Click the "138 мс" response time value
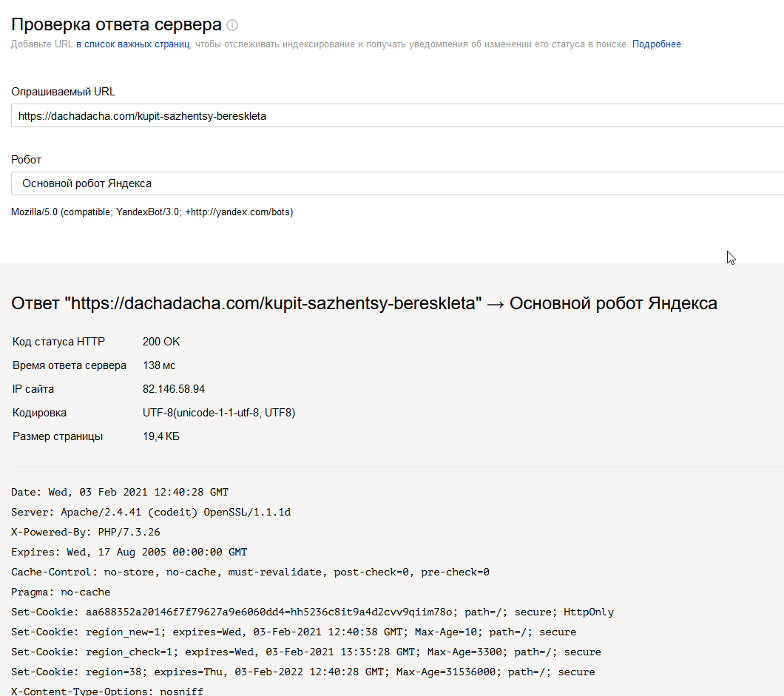Screen dimensions: 784x696 [159, 365]
